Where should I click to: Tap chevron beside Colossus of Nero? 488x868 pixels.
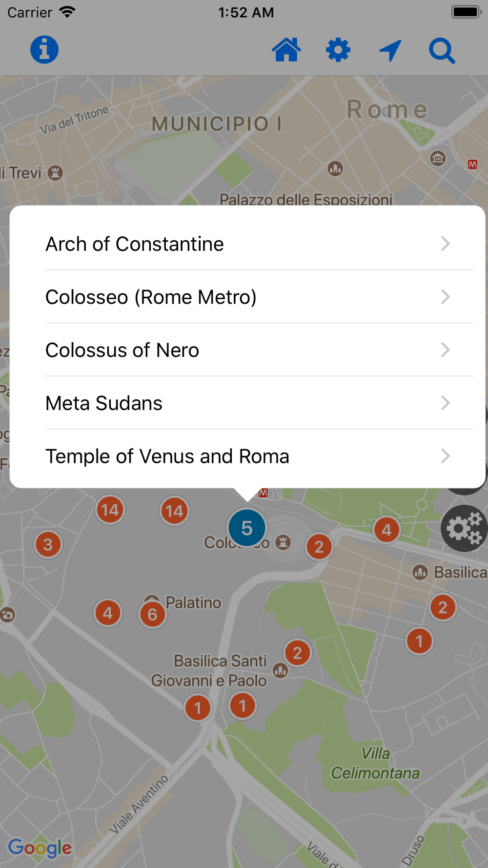(445, 350)
